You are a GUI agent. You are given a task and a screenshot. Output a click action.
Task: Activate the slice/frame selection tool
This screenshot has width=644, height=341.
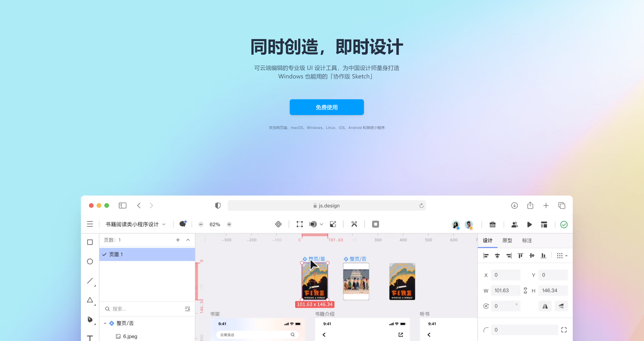pyautogui.click(x=299, y=224)
